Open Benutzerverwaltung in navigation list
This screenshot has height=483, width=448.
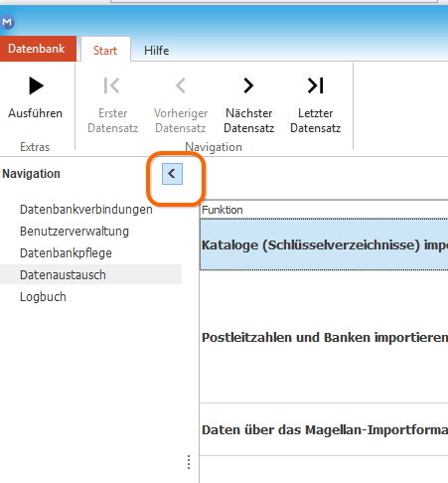75,232
